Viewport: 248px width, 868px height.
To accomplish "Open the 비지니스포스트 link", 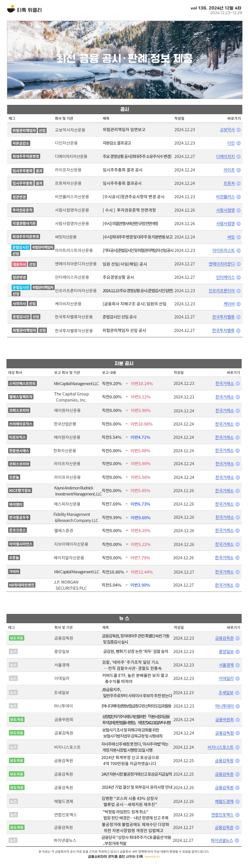I will 221,747.
